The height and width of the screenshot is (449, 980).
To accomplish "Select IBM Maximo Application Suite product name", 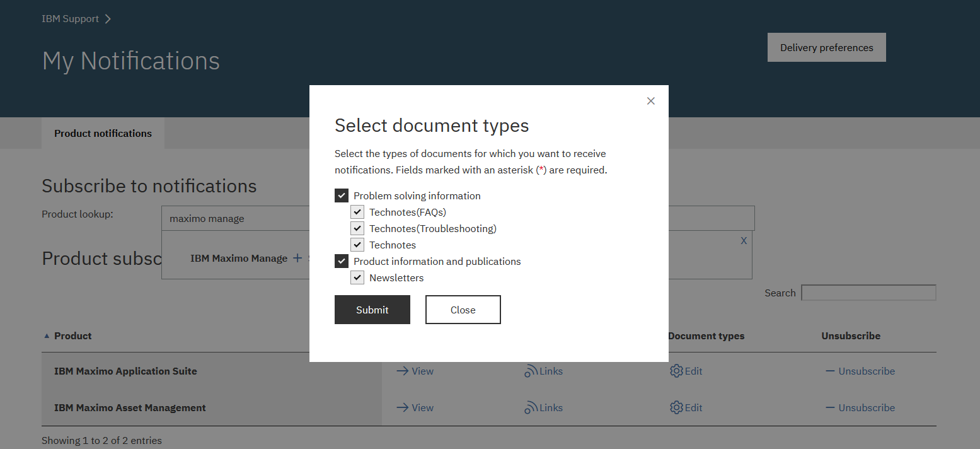I will pyautogui.click(x=125, y=371).
